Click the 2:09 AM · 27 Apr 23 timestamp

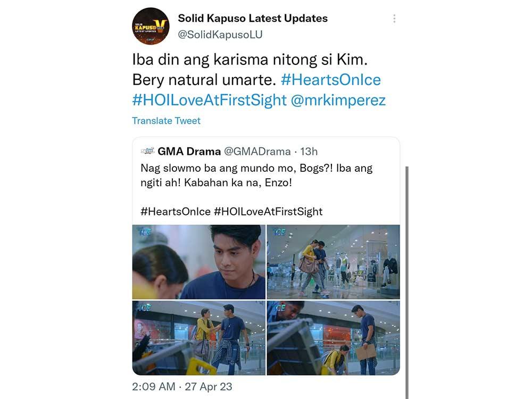coord(182,386)
